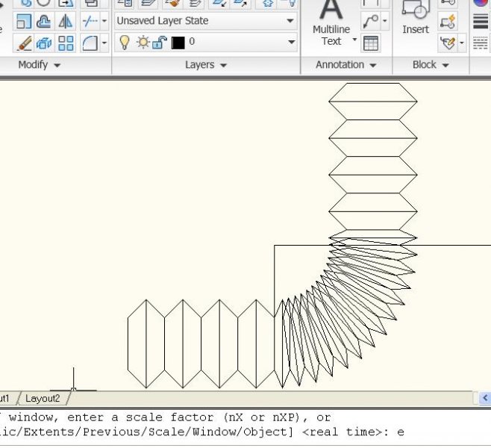Viewport: 491px width, 448px height.
Task: Toggle layer on/off light bulb
Action: pyautogui.click(x=125, y=43)
